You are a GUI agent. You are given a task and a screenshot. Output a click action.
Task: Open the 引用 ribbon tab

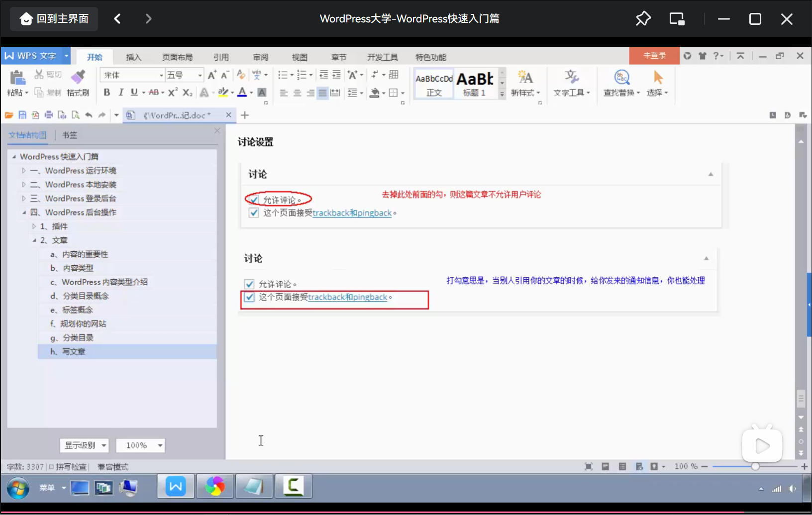[x=221, y=57]
